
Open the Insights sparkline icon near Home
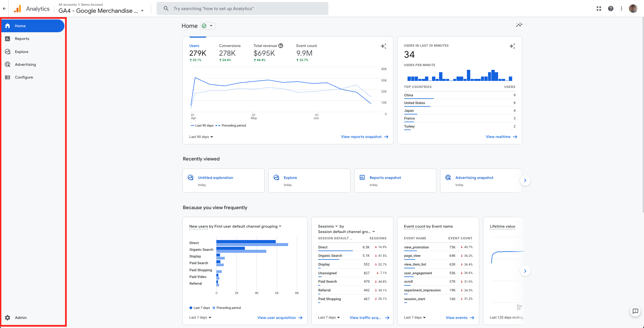coord(519,25)
